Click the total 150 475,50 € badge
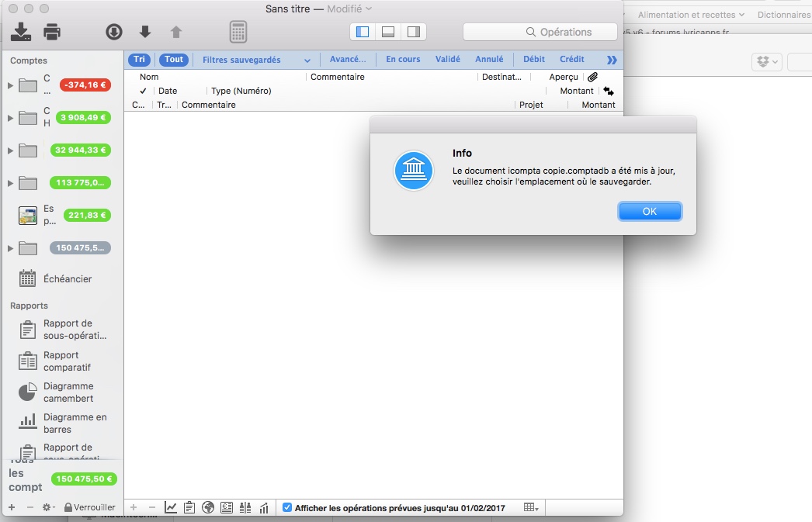 coord(84,479)
